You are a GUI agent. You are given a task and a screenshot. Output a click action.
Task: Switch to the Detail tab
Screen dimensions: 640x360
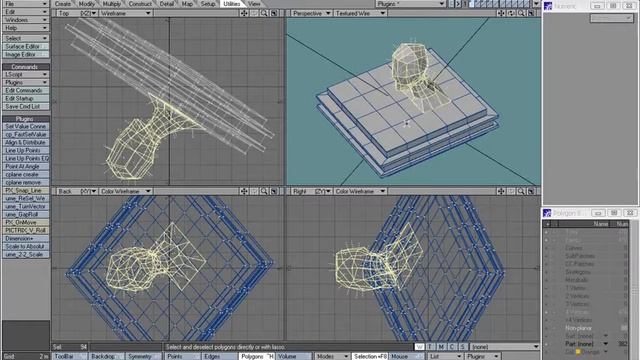pyautogui.click(x=167, y=4)
